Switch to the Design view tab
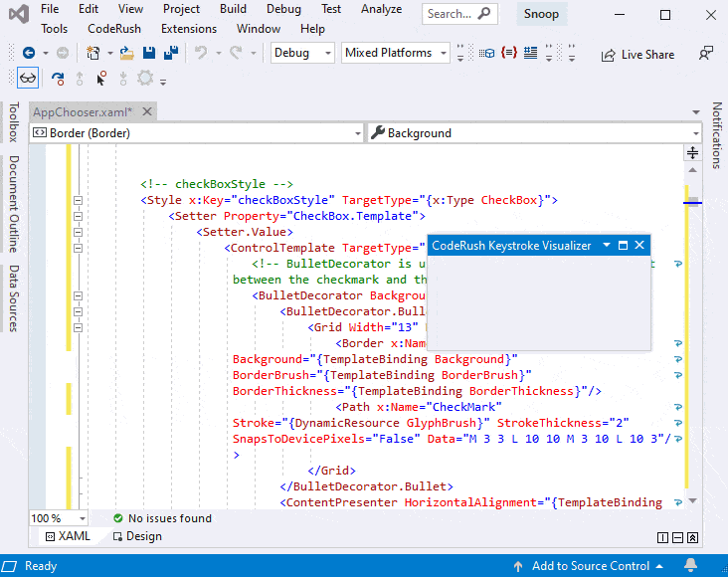This screenshot has height=577, width=728. click(x=137, y=536)
